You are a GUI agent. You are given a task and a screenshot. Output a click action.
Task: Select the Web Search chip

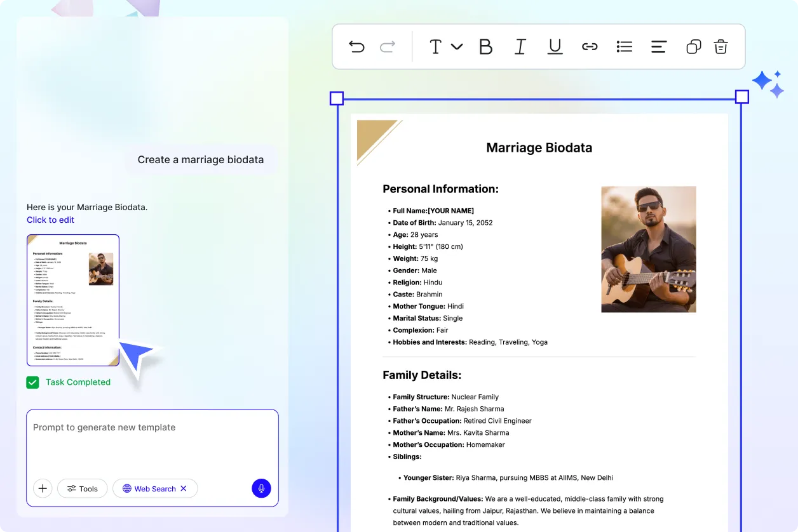point(155,488)
